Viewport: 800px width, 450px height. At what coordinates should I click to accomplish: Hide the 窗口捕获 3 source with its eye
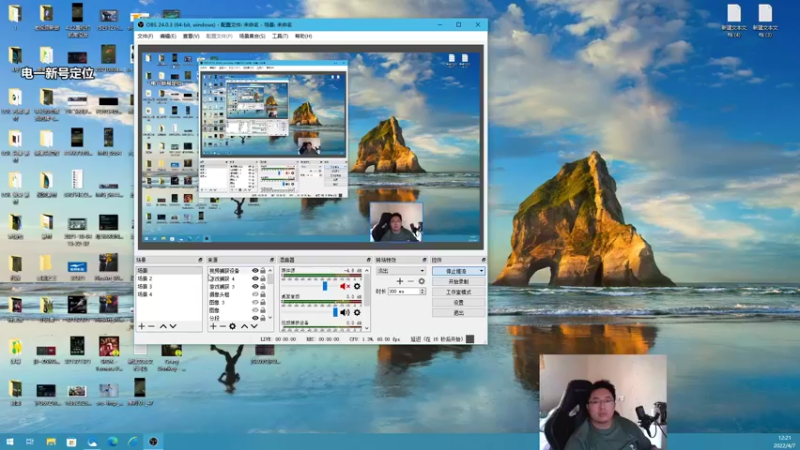[255, 287]
